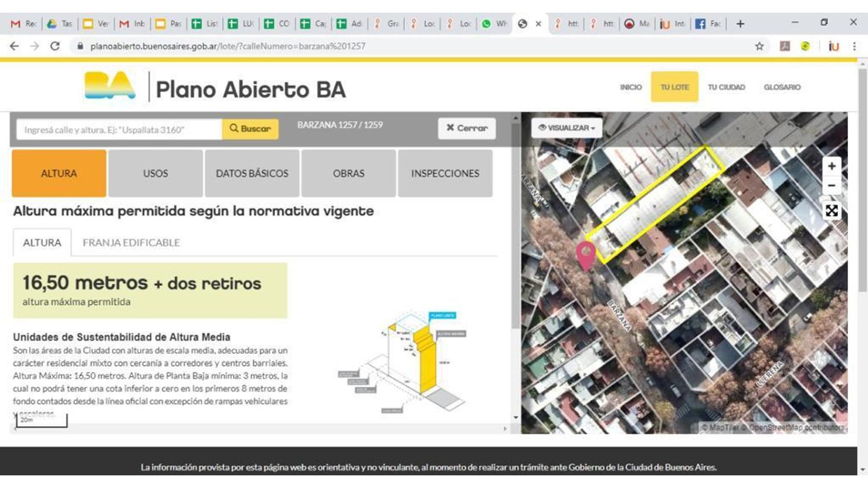
Task: Zoom in on the map
Action: [x=831, y=166]
